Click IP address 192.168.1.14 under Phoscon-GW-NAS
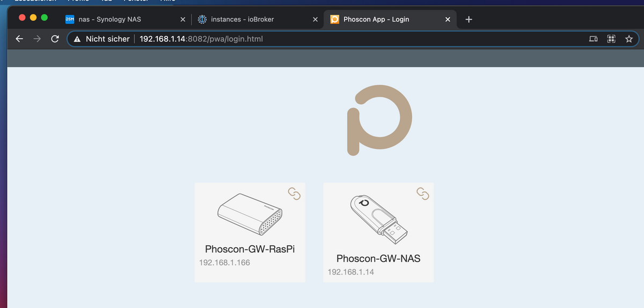 351,272
